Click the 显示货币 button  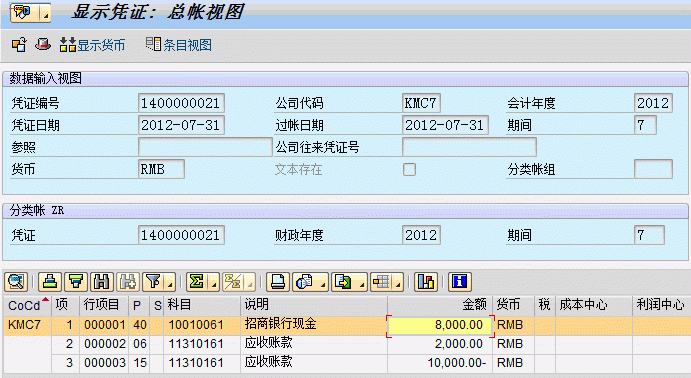click(92, 44)
